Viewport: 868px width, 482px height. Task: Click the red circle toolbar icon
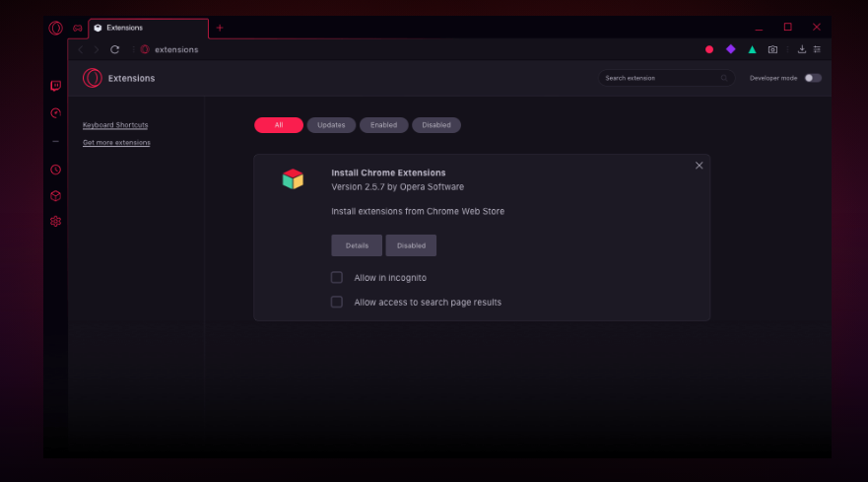point(709,50)
